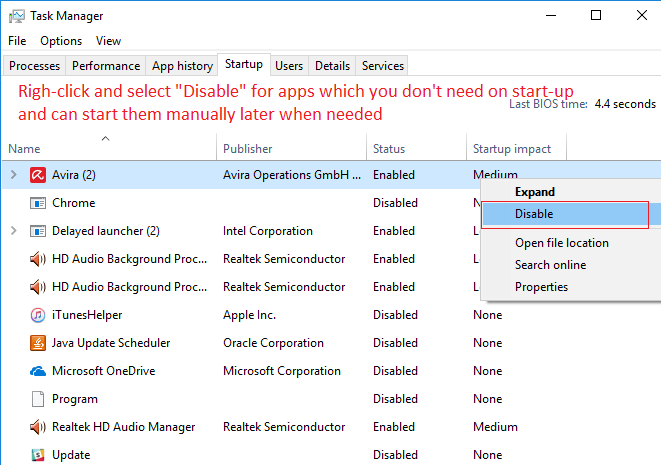Image resolution: width=661 pixels, height=465 pixels.
Task: Click the first HD Audio Background speaker icon
Action: 38,259
